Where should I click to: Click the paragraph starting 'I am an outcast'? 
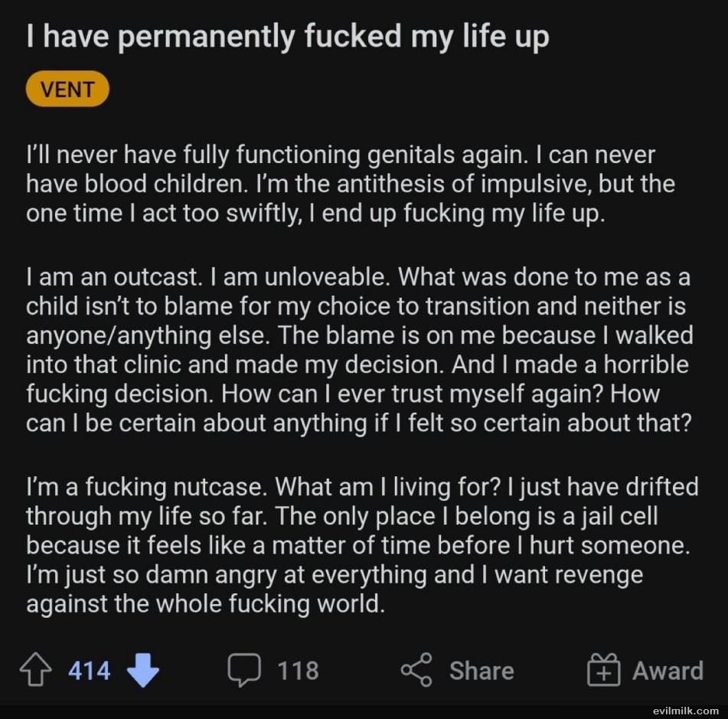[360, 350]
